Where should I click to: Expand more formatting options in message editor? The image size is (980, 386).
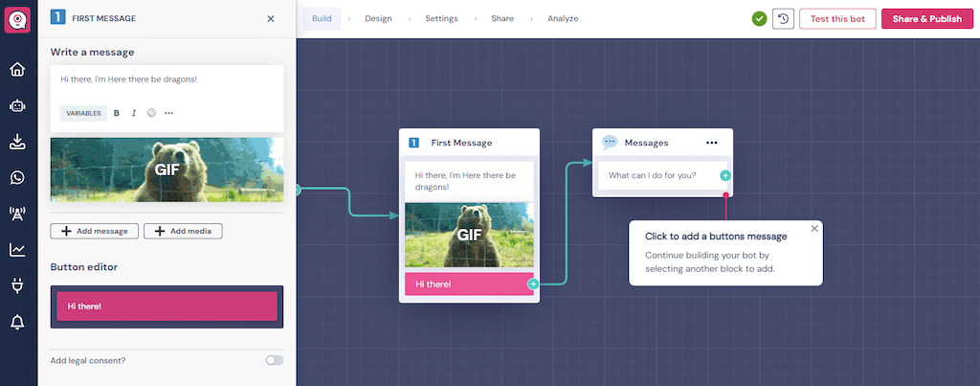pos(169,113)
